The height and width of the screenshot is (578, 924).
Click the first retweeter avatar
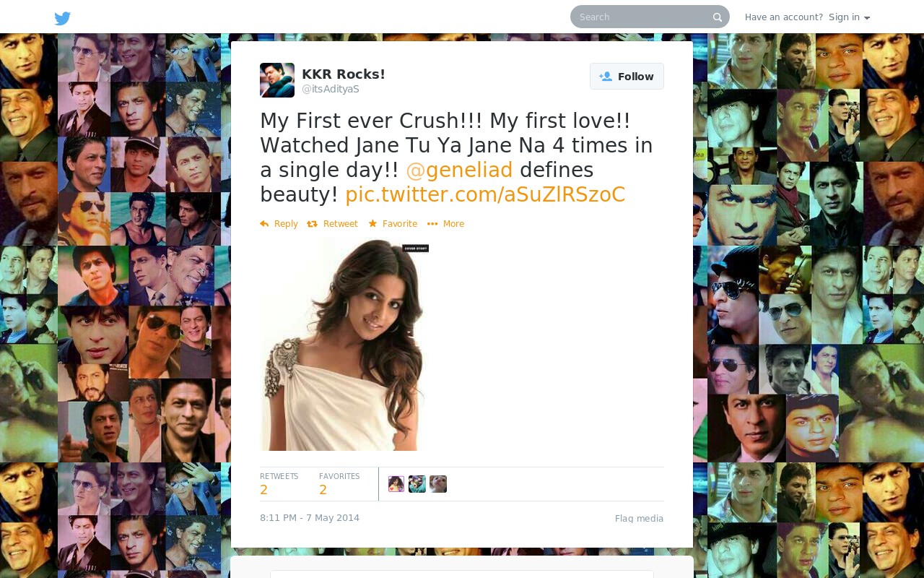396,484
